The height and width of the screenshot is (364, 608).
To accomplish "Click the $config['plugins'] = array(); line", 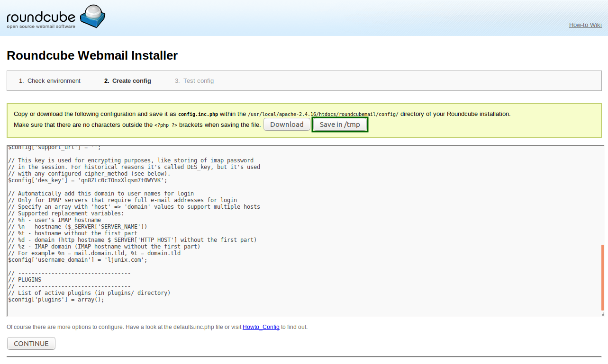I will click(x=56, y=300).
